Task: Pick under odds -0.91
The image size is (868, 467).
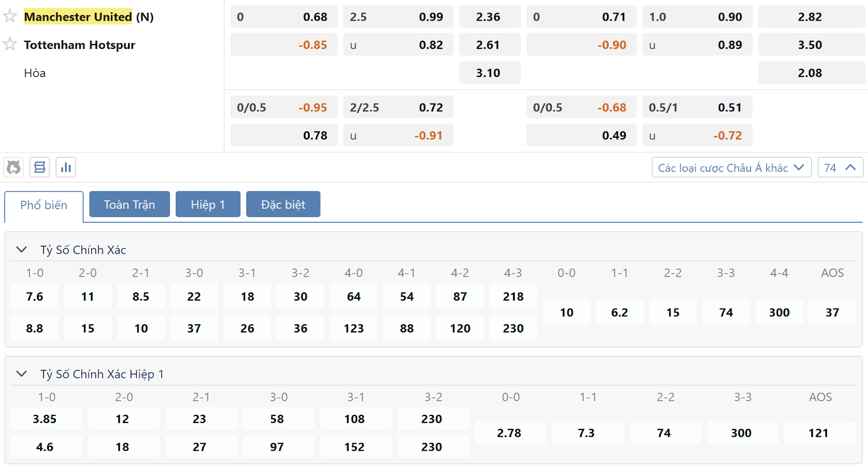Action: click(398, 136)
